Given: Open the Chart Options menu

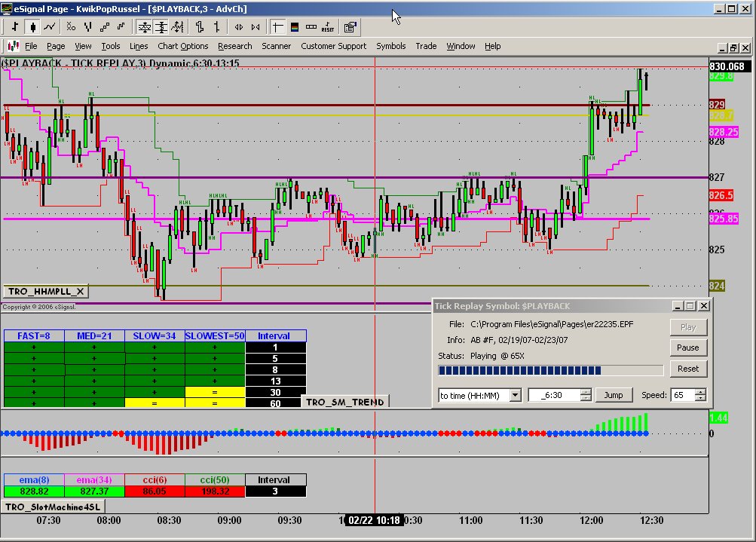Looking at the screenshot, I should (x=182, y=46).
